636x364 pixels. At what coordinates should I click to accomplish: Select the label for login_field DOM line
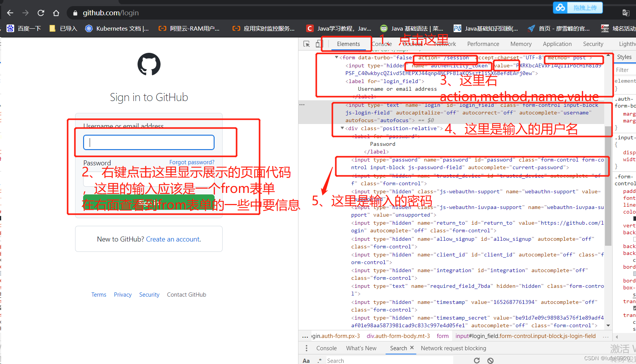pos(385,81)
